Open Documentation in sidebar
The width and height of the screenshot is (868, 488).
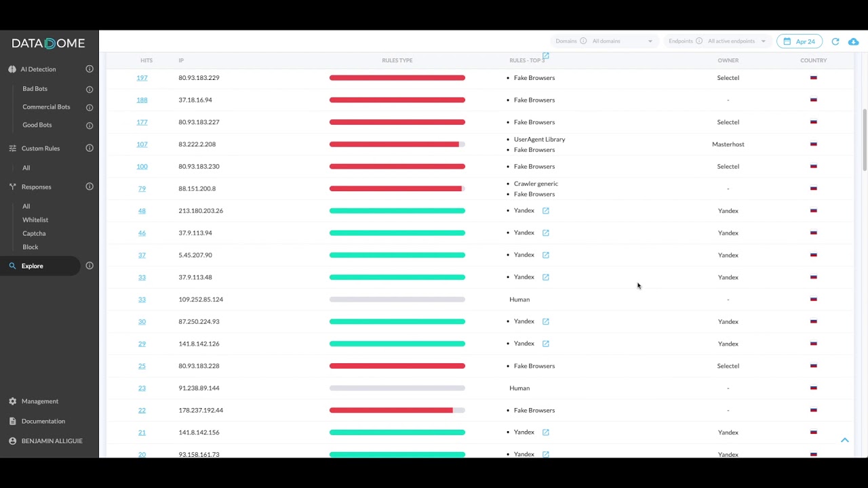pos(43,422)
